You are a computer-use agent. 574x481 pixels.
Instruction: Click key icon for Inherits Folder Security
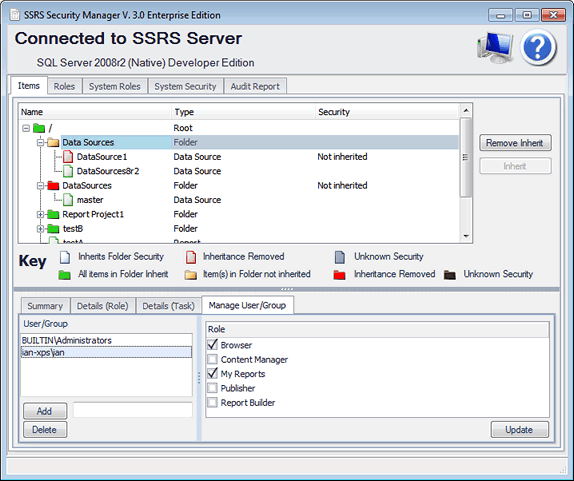[65, 257]
